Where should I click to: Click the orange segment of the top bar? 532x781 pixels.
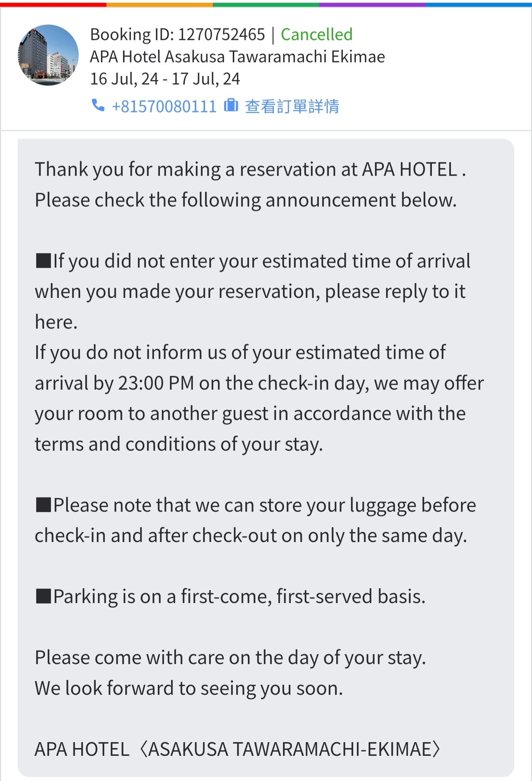pos(160,4)
